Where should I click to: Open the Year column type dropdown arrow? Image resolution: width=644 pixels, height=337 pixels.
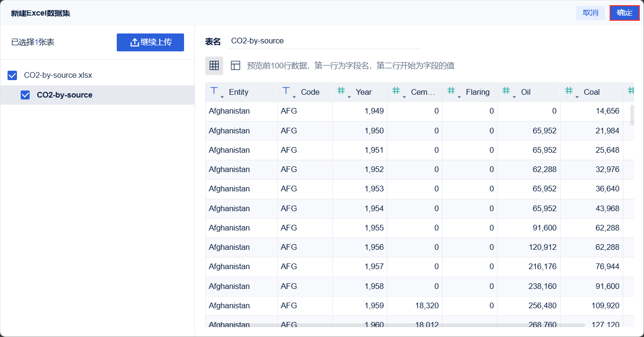(349, 97)
